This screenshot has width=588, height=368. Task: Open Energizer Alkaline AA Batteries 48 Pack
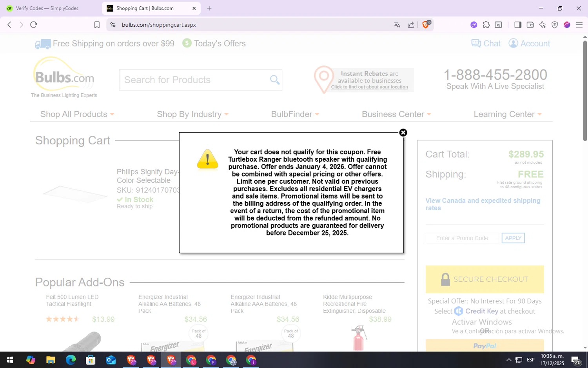click(x=169, y=304)
